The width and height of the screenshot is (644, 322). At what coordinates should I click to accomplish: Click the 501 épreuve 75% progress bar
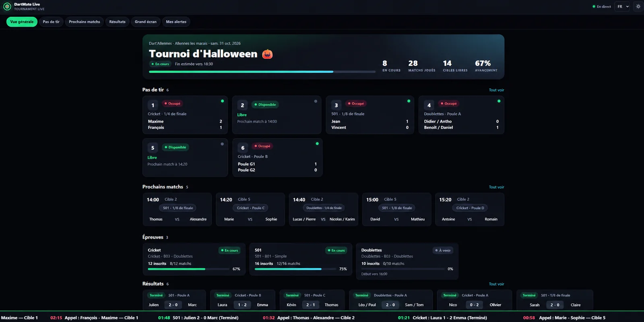coord(295,269)
